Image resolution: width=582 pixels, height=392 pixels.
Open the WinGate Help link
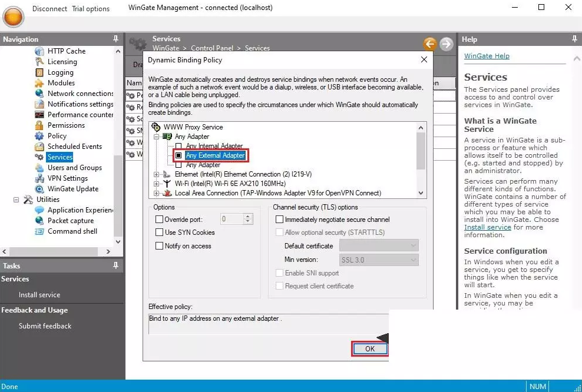(x=487, y=56)
